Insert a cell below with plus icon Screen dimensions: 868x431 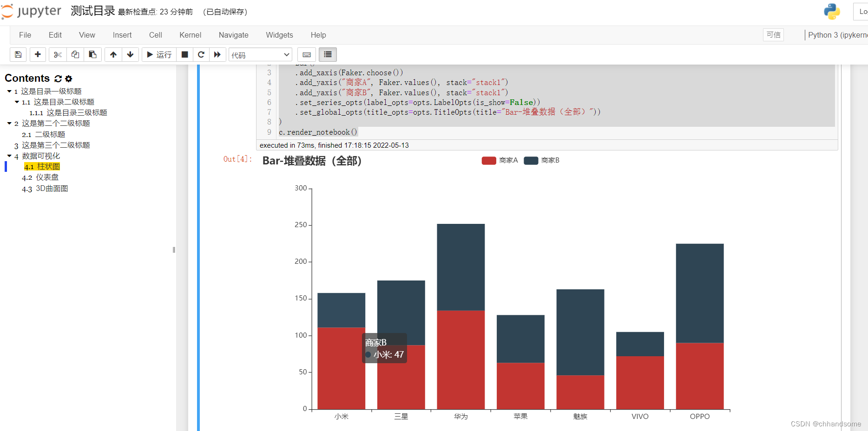pos(38,55)
